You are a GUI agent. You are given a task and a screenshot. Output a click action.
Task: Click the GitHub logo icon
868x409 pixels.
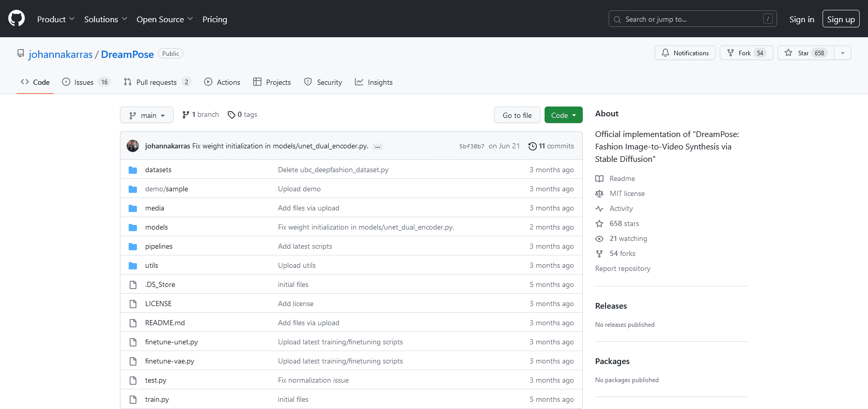tap(17, 19)
